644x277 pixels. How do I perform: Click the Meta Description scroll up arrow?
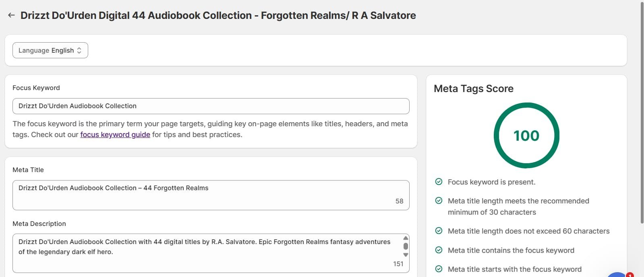click(406, 238)
